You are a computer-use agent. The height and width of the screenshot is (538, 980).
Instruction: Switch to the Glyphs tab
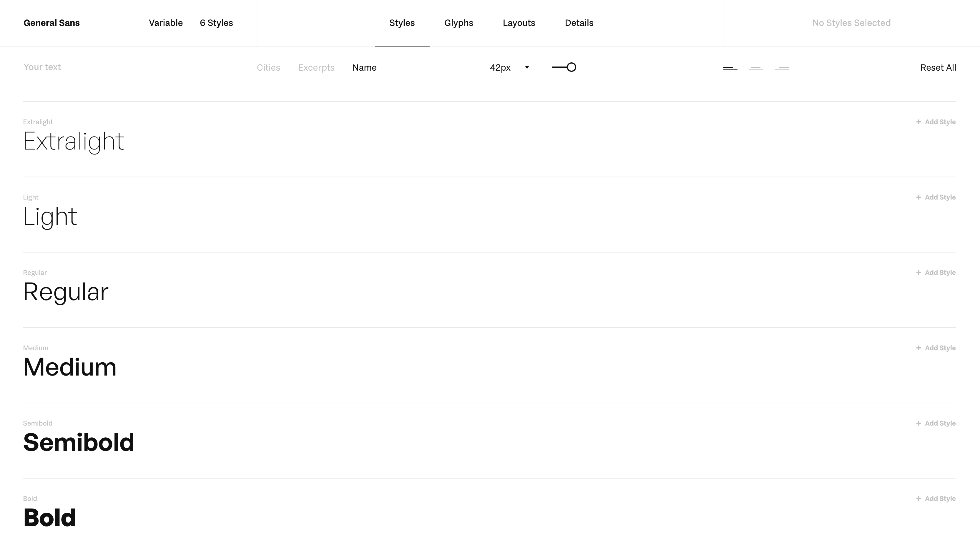coord(459,23)
